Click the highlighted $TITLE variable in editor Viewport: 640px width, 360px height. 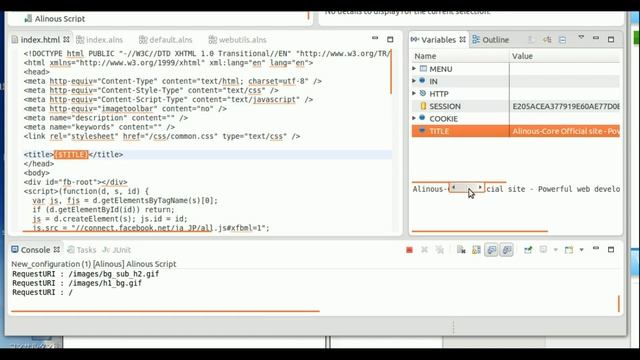(x=71, y=154)
